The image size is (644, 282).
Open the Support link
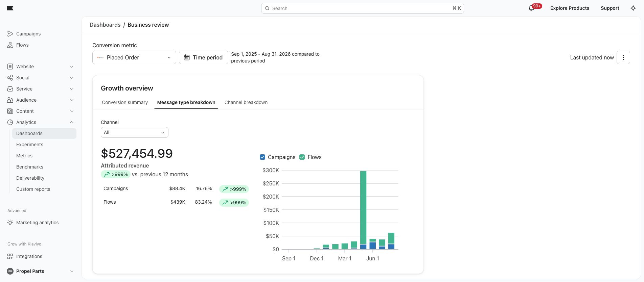tap(610, 8)
